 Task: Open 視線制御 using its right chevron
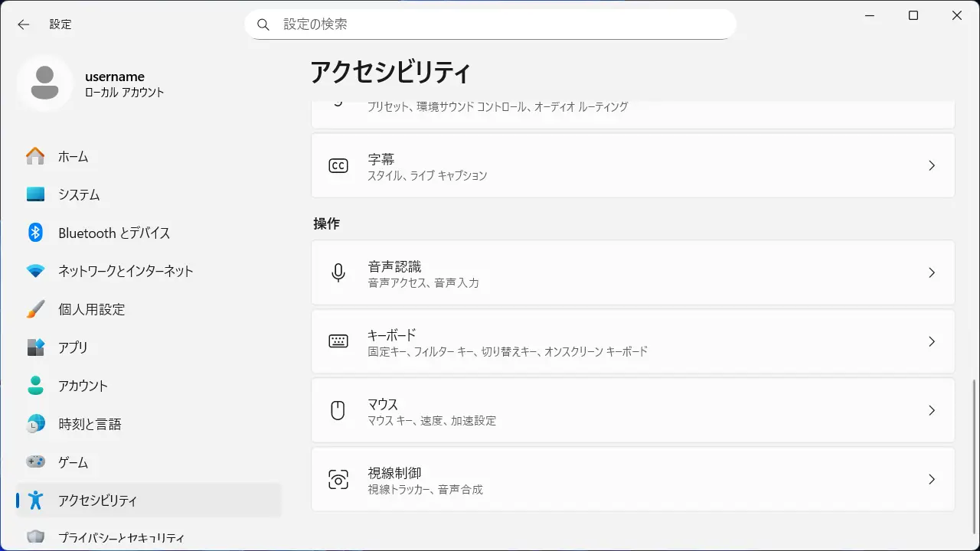click(932, 480)
